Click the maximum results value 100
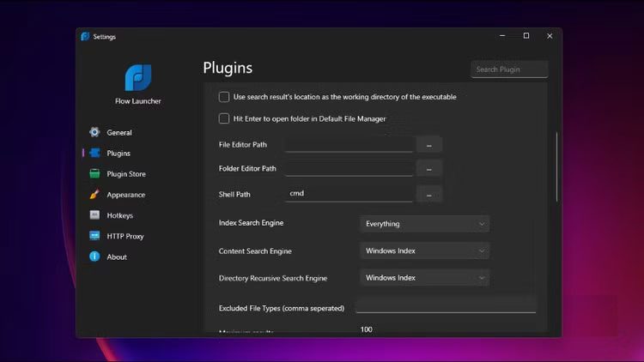Image resolution: width=644 pixels, height=362 pixels. 367,329
